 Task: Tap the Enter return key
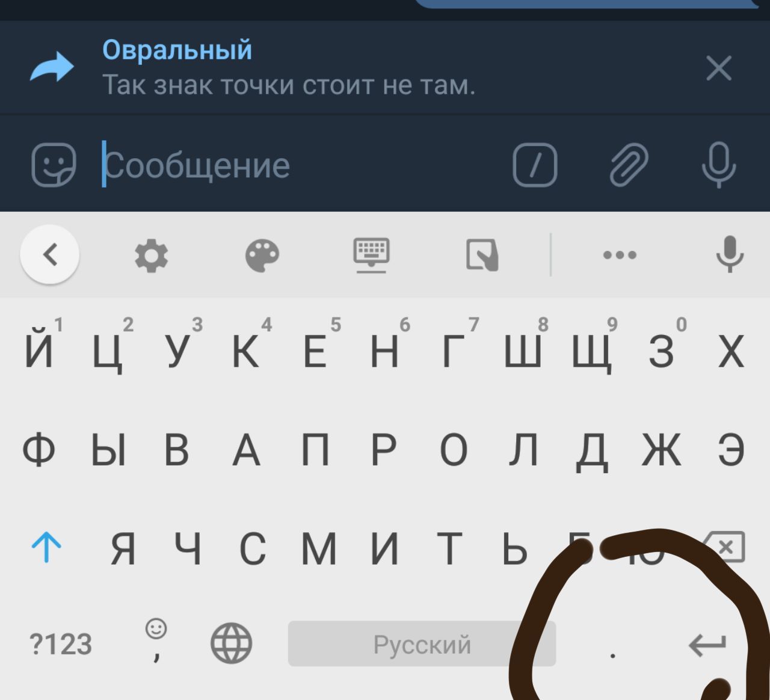(x=707, y=645)
